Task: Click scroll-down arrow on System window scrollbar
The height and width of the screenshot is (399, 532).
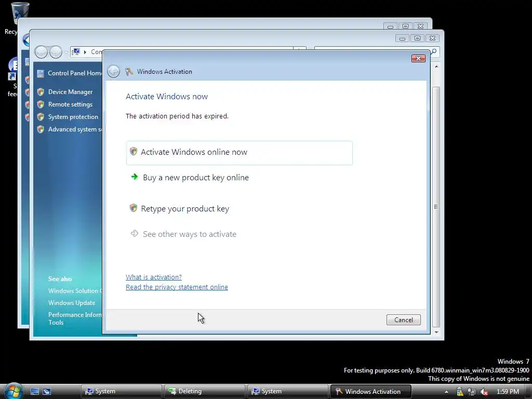Action: tap(436, 332)
